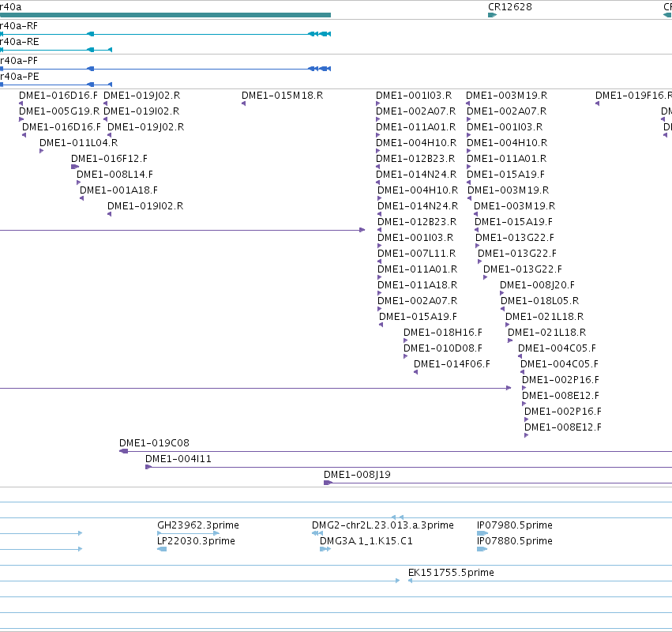Select BAC clone DME1-004I11
Image resolution: width=672 pixels, height=632 pixels.
(178, 459)
